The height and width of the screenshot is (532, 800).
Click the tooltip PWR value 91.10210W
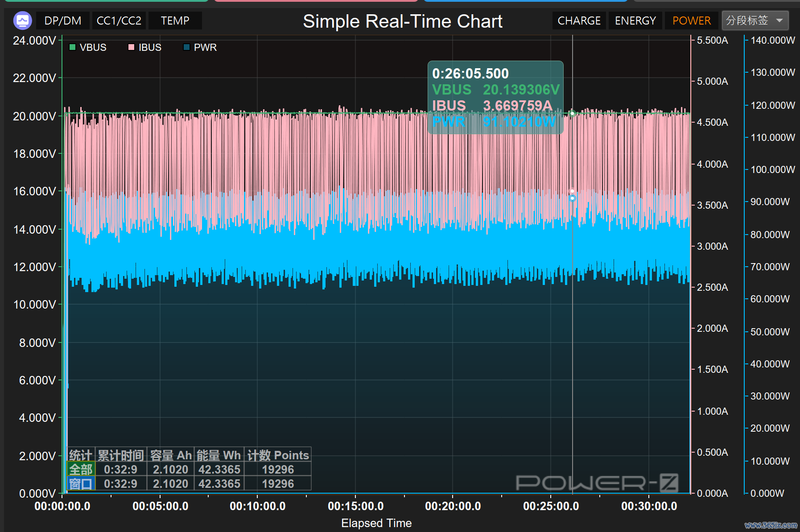(x=520, y=121)
